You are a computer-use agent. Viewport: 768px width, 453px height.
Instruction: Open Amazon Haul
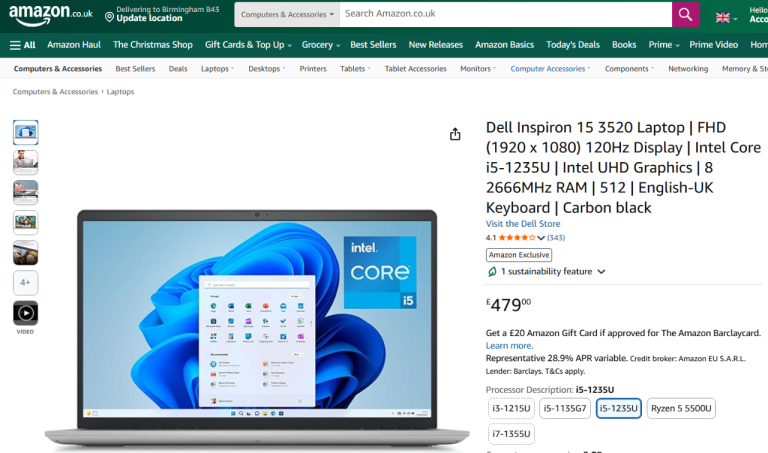pos(74,45)
